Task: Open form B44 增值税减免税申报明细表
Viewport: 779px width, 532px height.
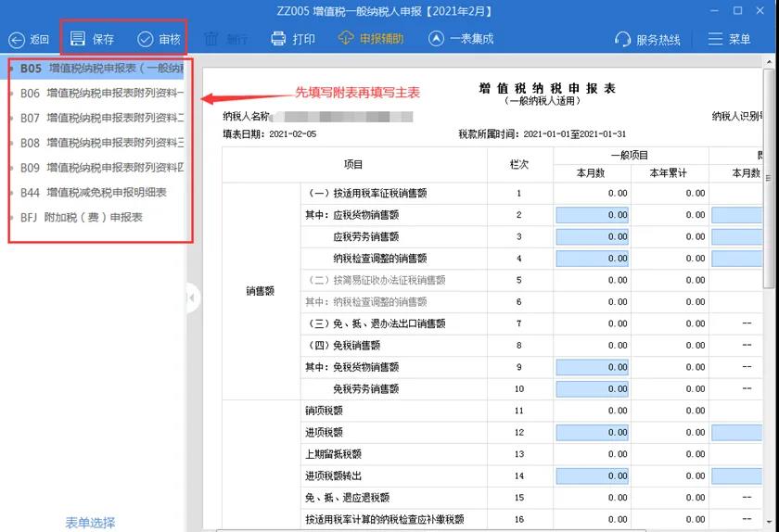Action: pyautogui.click(x=93, y=192)
